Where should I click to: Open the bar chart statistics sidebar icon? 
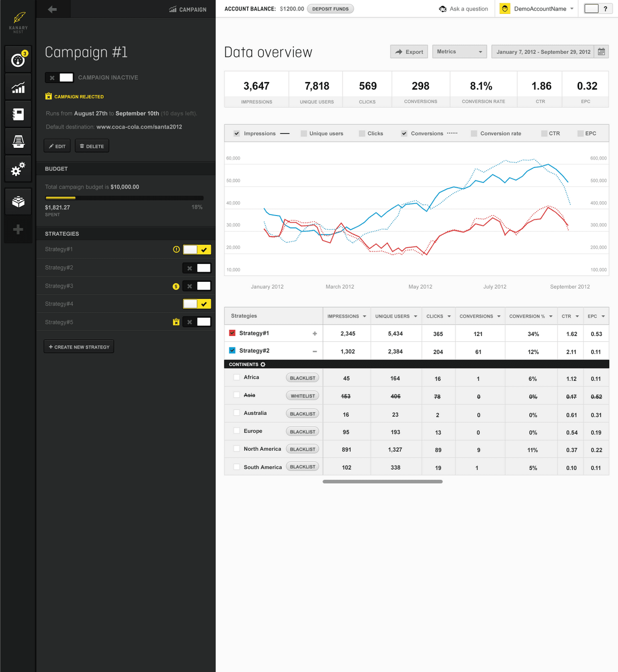point(18,87)
